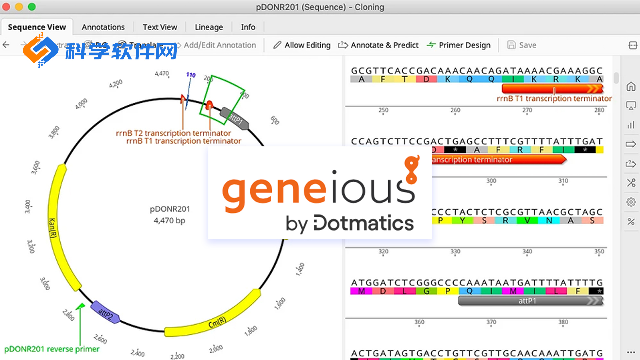This screenshot has height=360, width=640.
Task: Open the Info tab
Action: pyautogui.click(x=248, y=27)
